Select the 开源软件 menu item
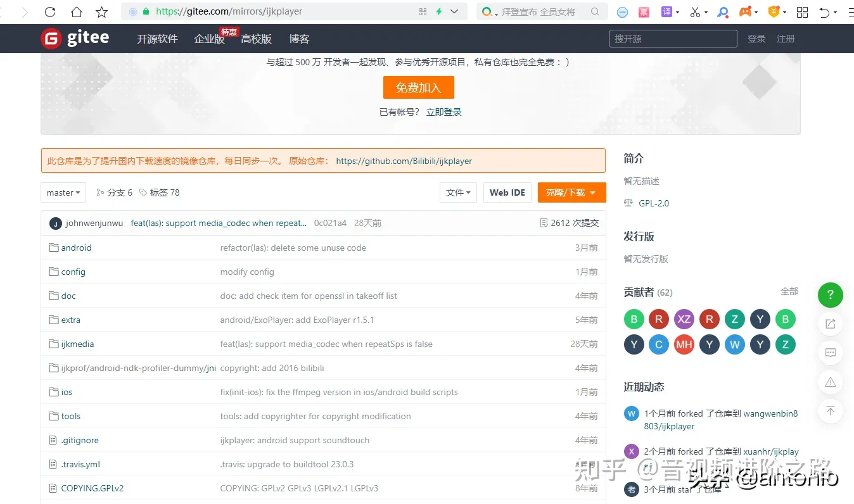Viewport: 854px width, 504px height. [x=156, y=39]
